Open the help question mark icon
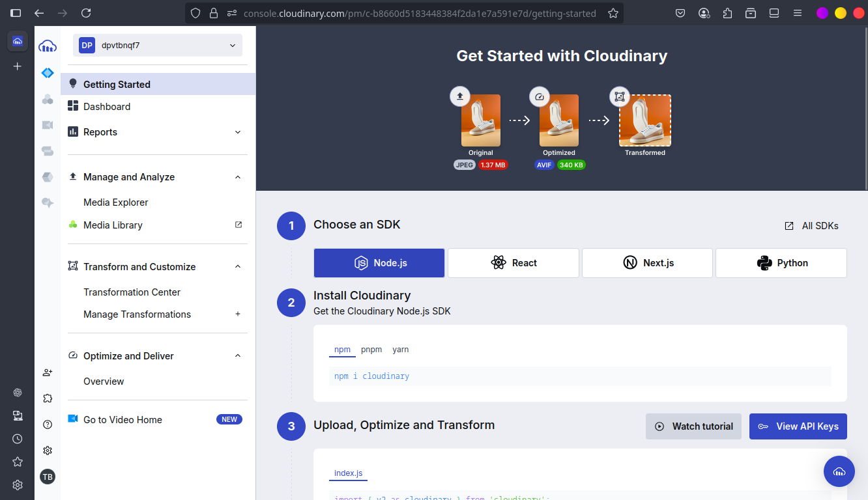Screen dimensions: 868x500 click(48, 424)
